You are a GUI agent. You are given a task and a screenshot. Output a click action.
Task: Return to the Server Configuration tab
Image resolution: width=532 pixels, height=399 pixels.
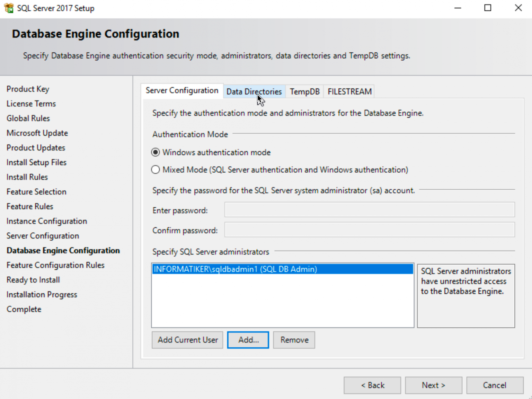pyautogui.click(x=182, y=90)
